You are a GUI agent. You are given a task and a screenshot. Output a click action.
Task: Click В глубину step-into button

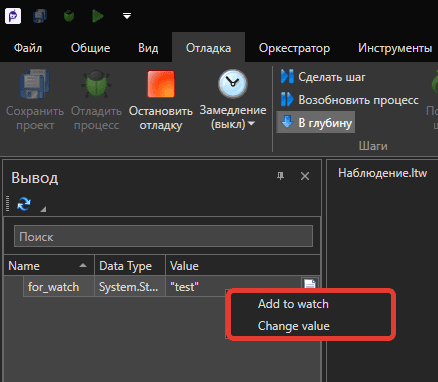[x=316, y=122]
